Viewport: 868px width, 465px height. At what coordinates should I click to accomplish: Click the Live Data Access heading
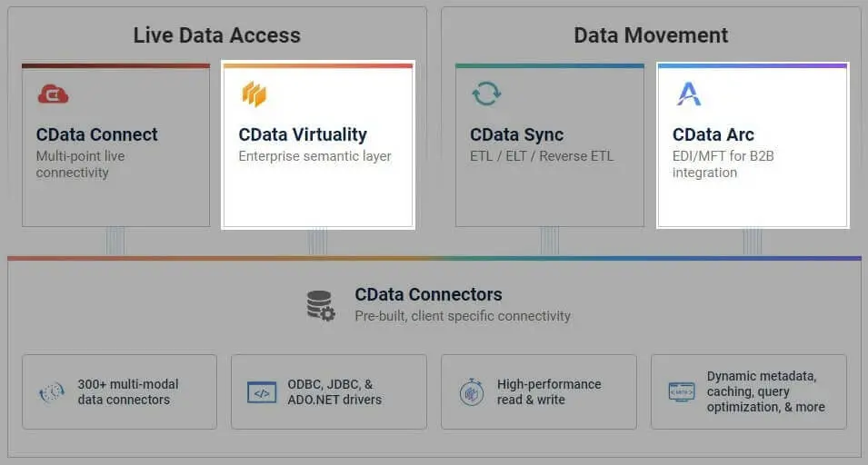click(x=216, y=35)
